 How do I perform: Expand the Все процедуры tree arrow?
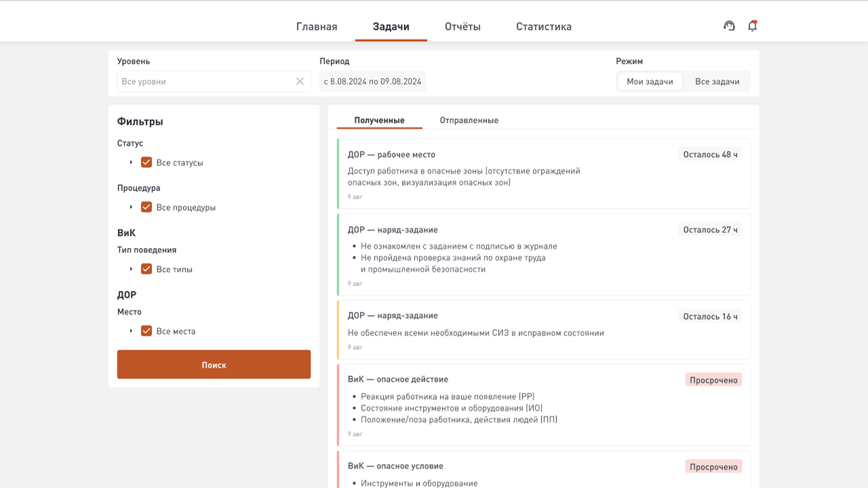click(x=132, y=207)
